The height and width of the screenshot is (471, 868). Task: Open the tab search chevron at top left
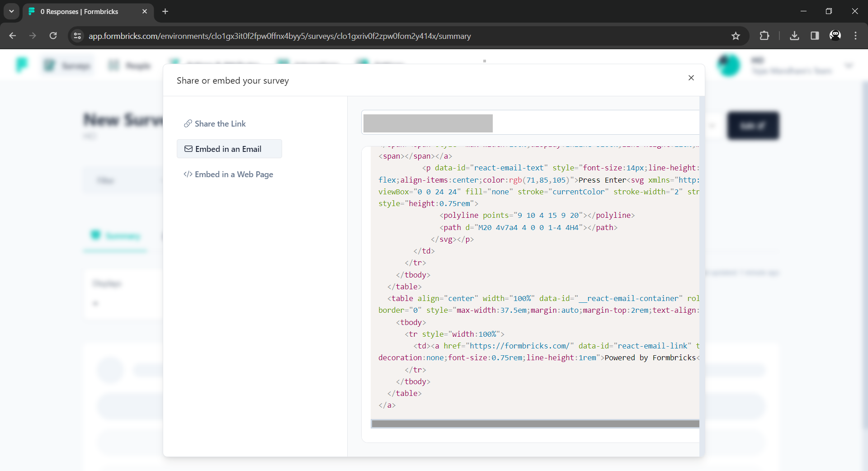point(11,11)
